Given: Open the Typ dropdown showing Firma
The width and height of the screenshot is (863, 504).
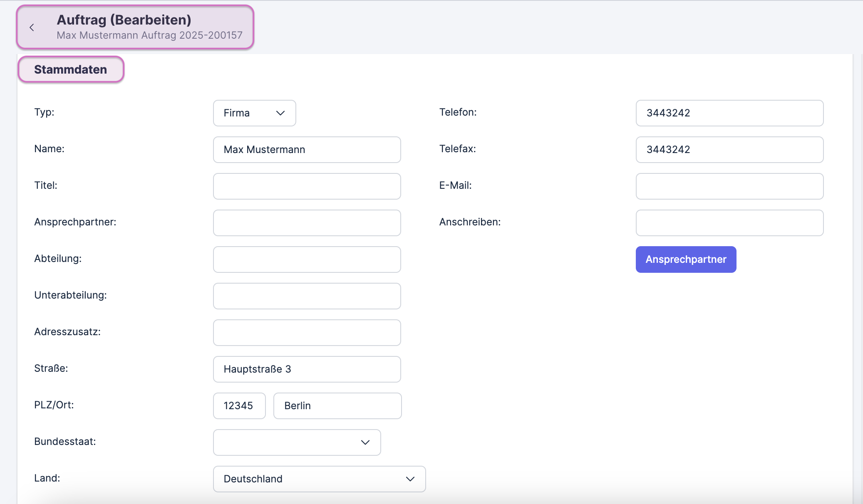Looking at the screenshot, I should (x=254, y=113).
